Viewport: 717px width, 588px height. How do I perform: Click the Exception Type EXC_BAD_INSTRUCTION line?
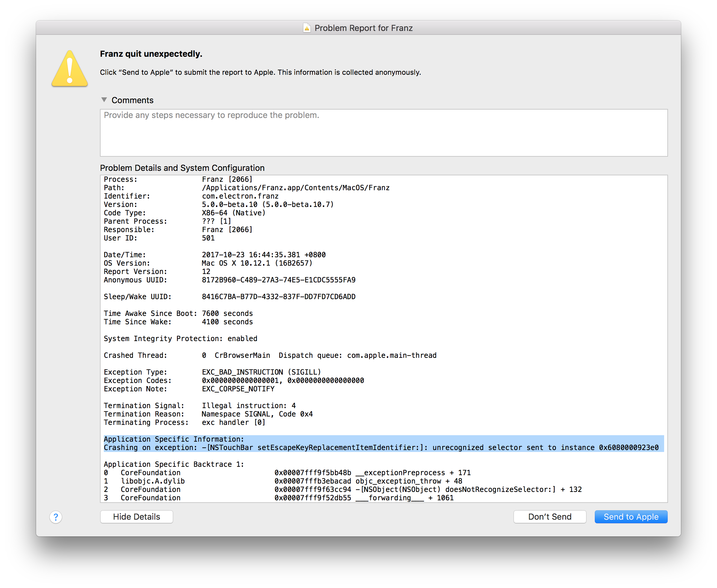tap(212, 372)
